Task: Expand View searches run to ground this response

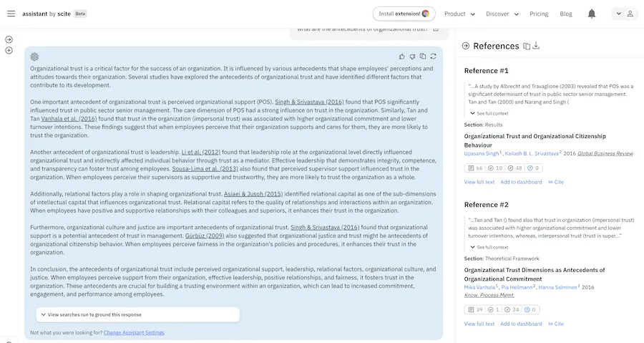Action: point(137,314)
